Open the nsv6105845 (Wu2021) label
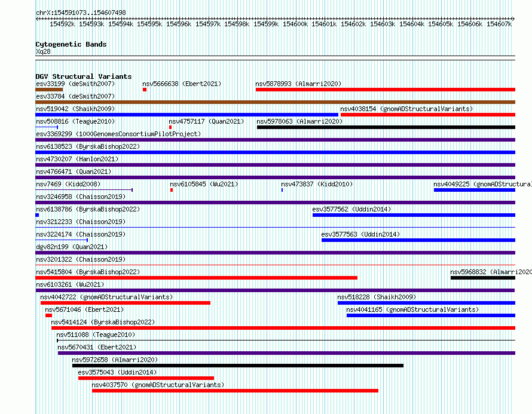Viewport: 532px width, 414px height. [x=204, y=184]
